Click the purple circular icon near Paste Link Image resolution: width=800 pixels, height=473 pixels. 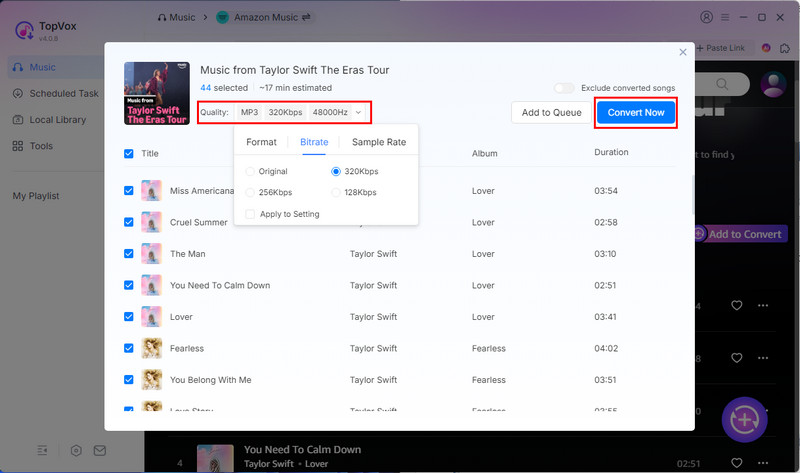(766, 48)
